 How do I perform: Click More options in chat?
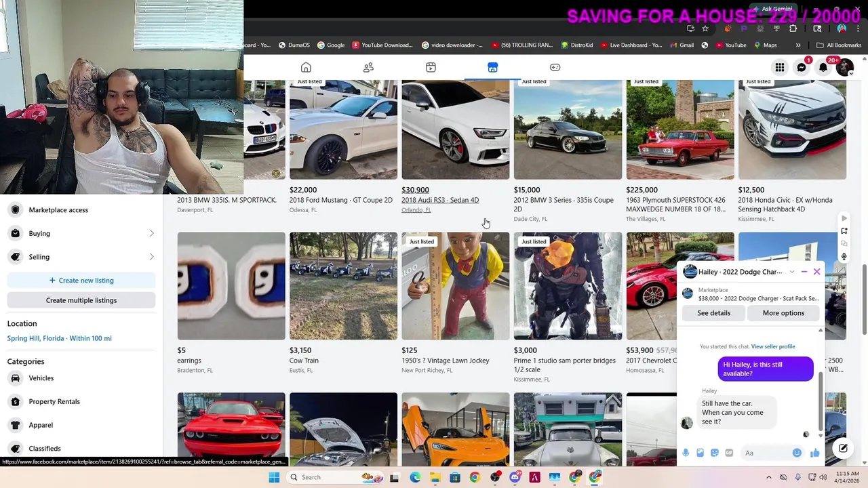click(783, 313)
